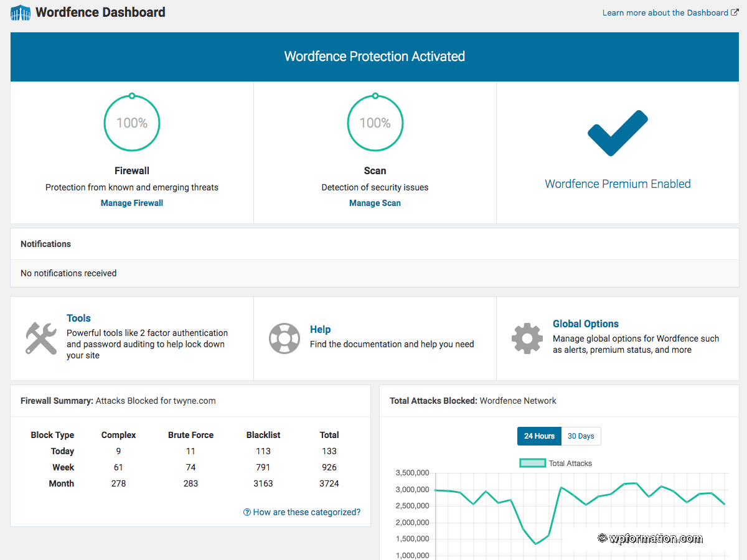747x560 pixels.
Task: Open Learn more about the Dashboard
Action: pyautogui.click(x=665, y=12)
